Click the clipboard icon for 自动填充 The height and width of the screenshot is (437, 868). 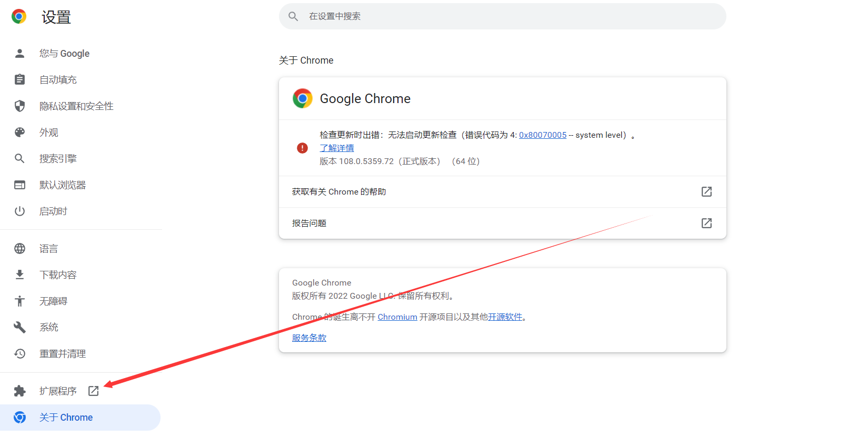19,79
